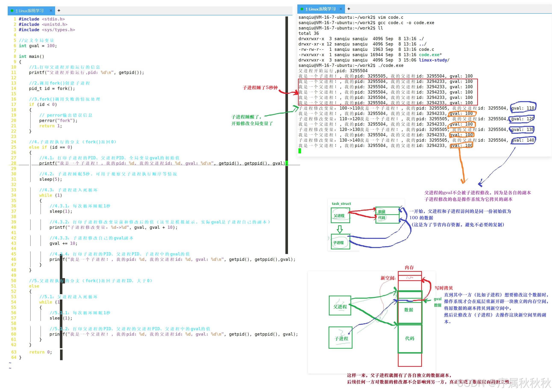Select the left Linux系统学习 tab

(x=29, y=11)
